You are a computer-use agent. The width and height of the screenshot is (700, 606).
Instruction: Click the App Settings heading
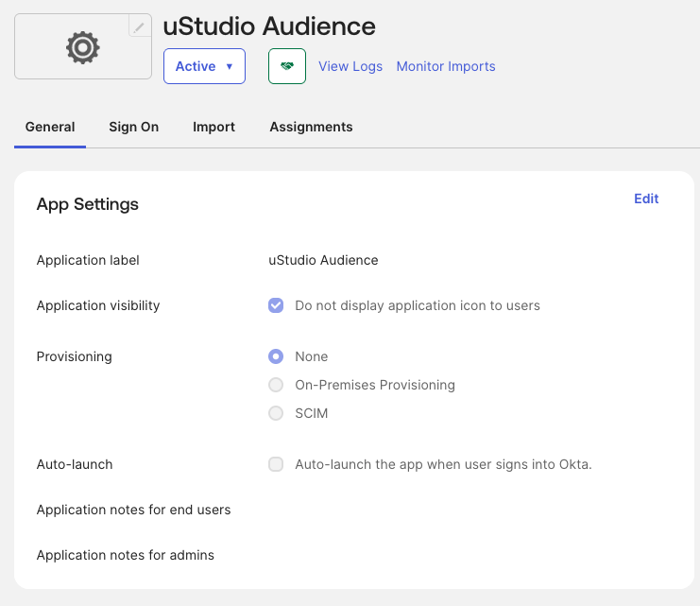click(88, 204)
